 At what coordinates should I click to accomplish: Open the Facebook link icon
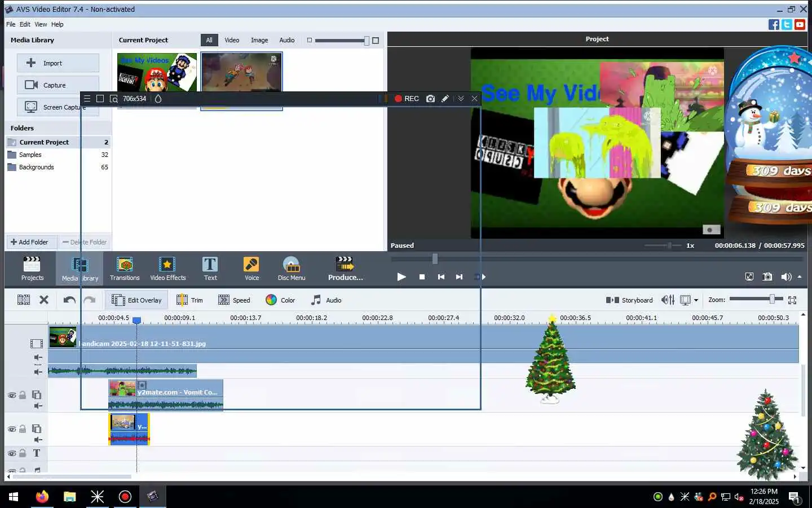[x=774, y=24]
